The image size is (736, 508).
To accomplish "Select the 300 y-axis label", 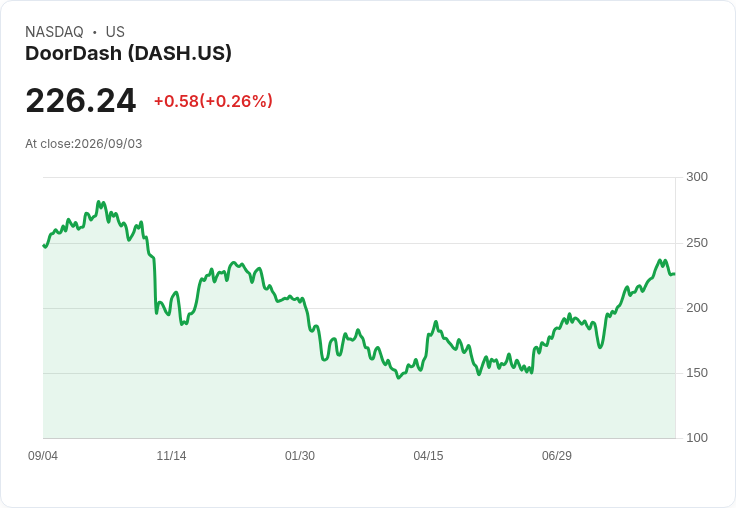I will click(697, 177).
